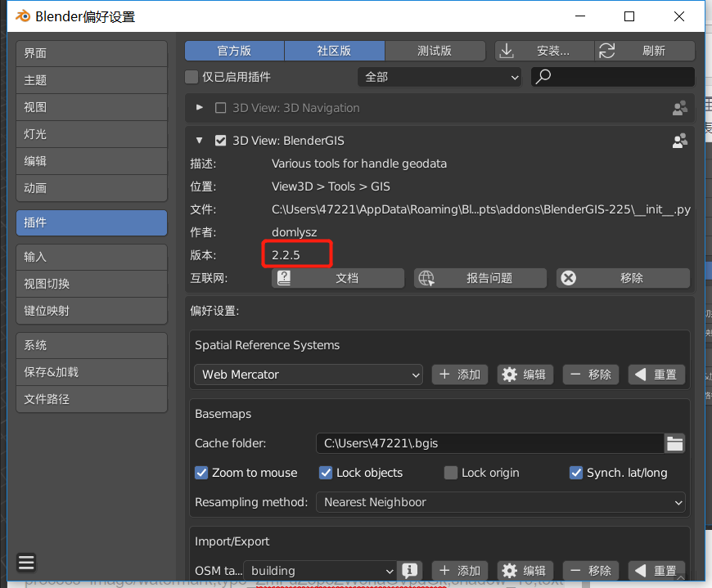This screenshot has width=712, height=588.
Task: Open the Interface (界面) preferences tab
Action: tap(92, 53)
